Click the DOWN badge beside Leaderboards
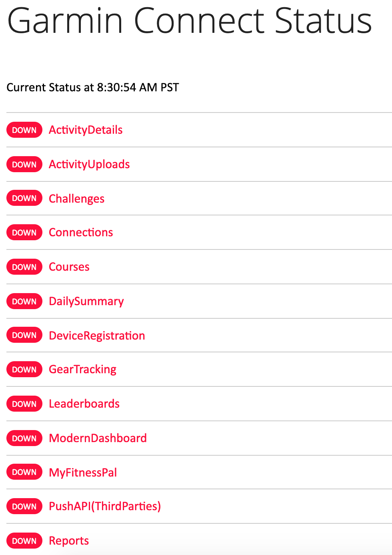 coord(24,404)
